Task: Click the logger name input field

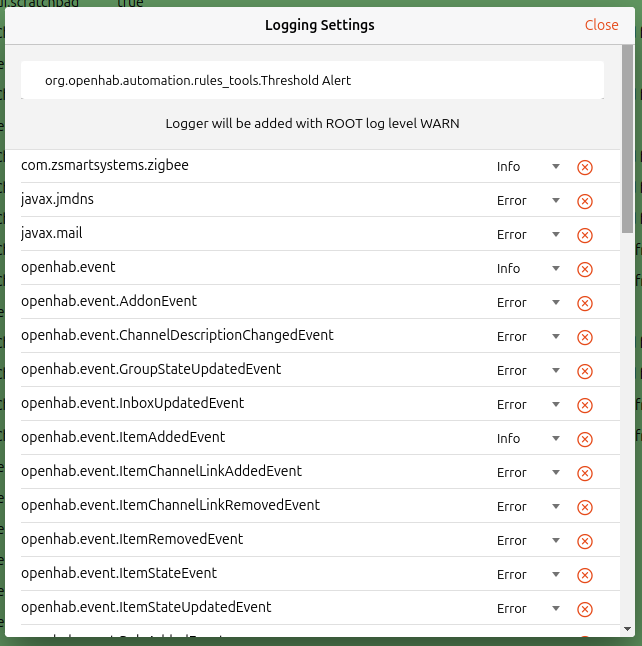Action: pyautogui.click(x=312, y=80)
